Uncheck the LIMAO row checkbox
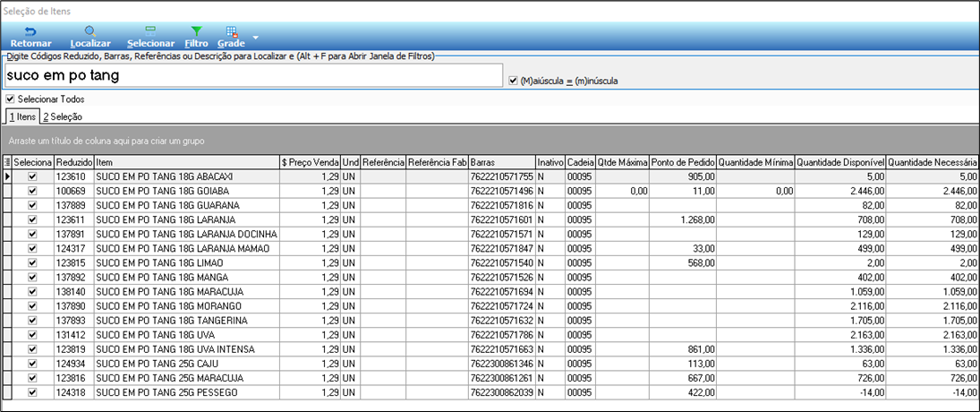Screen dimensions: 980x412 (32, 262)
